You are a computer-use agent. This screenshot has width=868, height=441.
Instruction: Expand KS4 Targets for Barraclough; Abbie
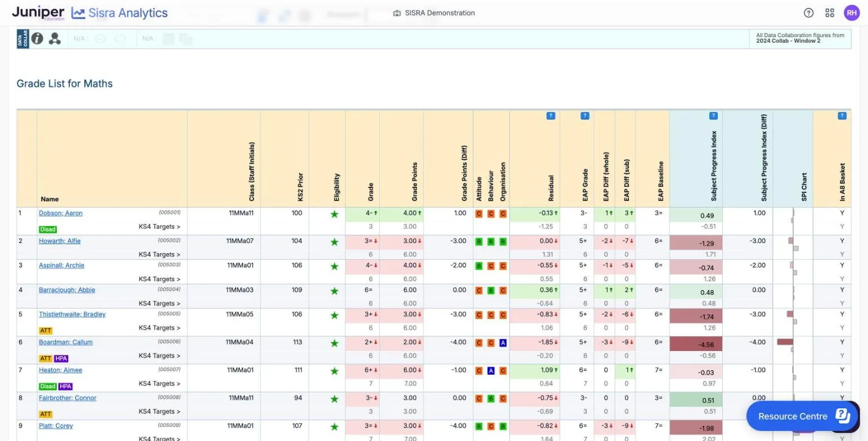159,304
